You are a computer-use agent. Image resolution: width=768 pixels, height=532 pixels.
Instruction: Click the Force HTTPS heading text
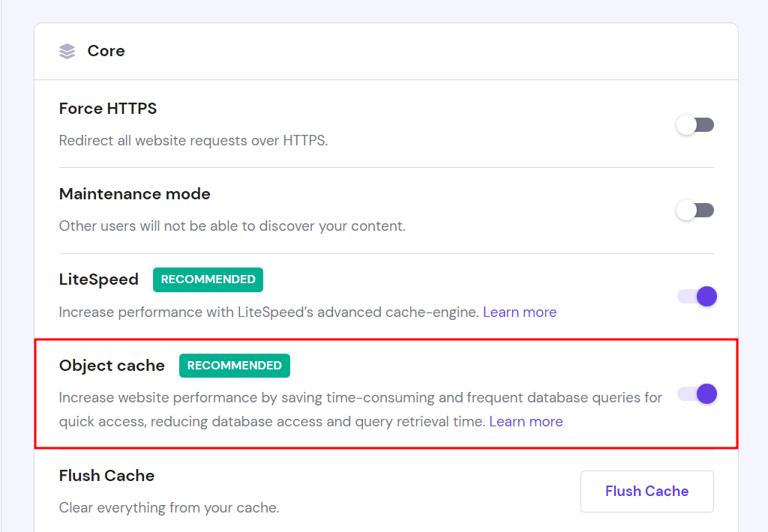coord(107,109)
